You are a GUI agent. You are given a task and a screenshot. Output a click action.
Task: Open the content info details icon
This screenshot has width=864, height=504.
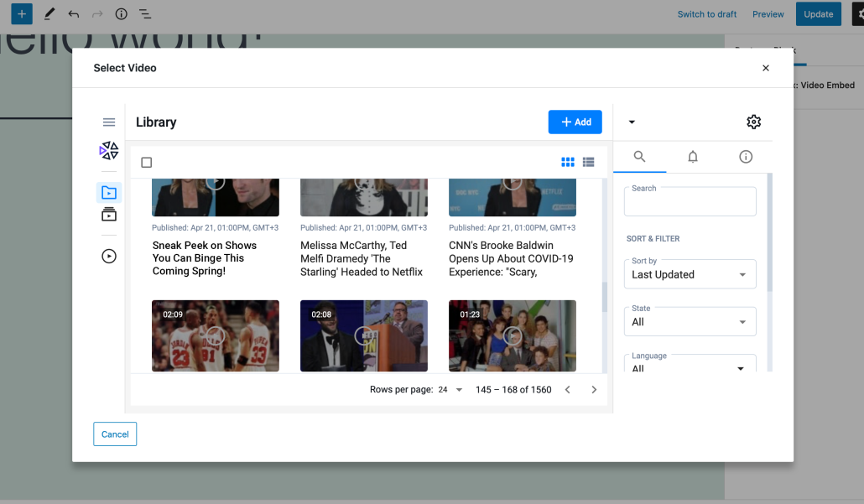pos(122,14)
